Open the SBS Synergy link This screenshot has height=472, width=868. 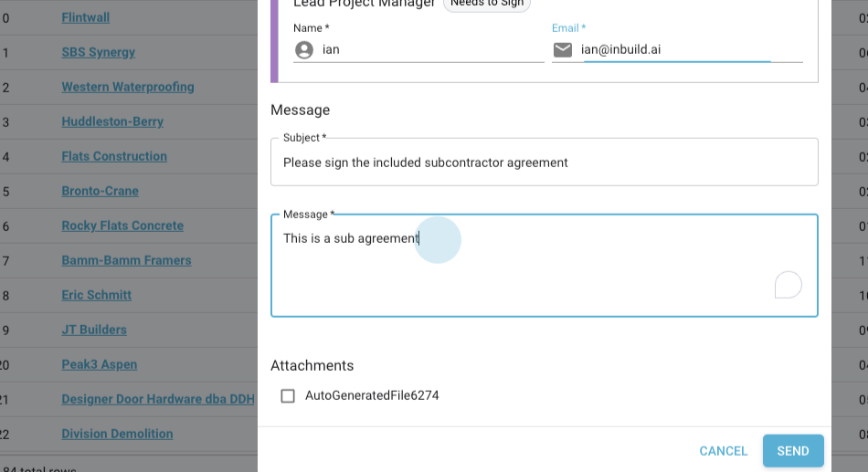(98, 52)
